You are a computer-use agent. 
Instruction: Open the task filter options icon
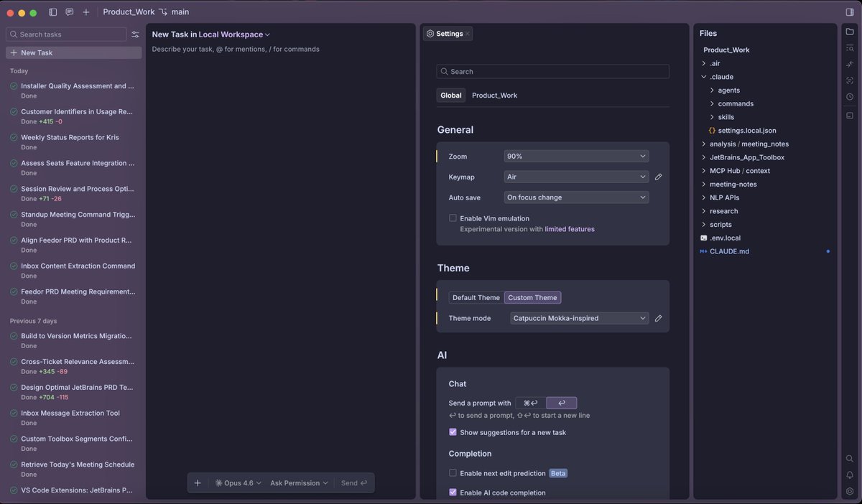[x=135, y=34]
